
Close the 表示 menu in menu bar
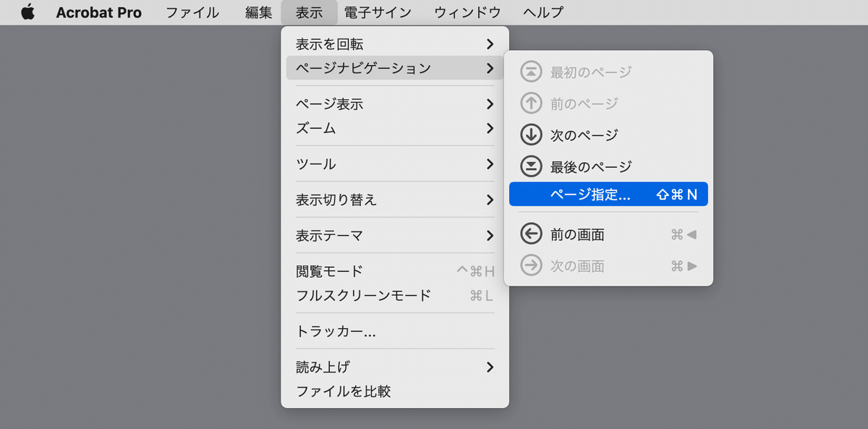pos(309,12)
